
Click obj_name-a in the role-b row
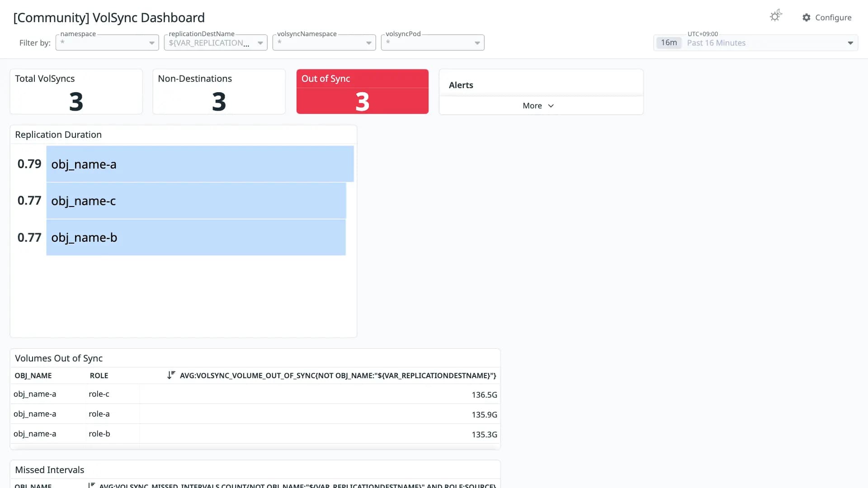(x=35, y=434)
